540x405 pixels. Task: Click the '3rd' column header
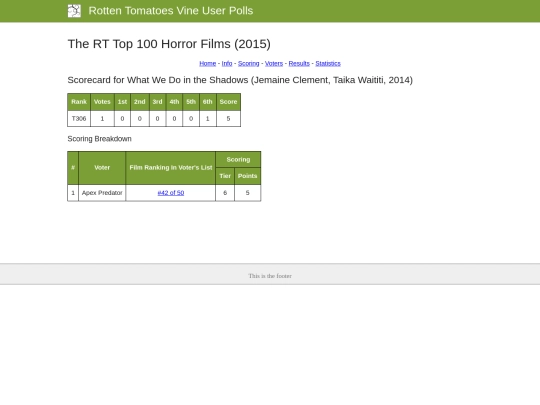coord(157,102)
